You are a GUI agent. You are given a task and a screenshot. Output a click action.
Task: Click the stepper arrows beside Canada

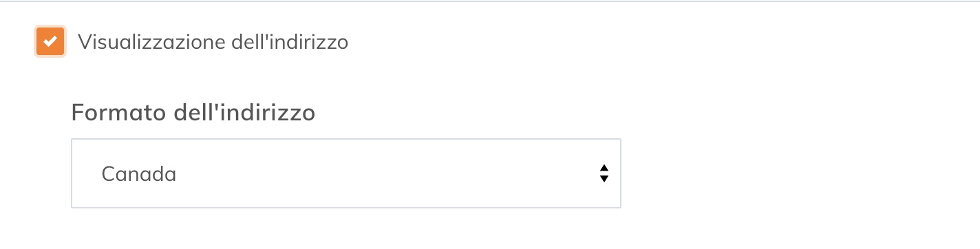[x=604, y=173]
